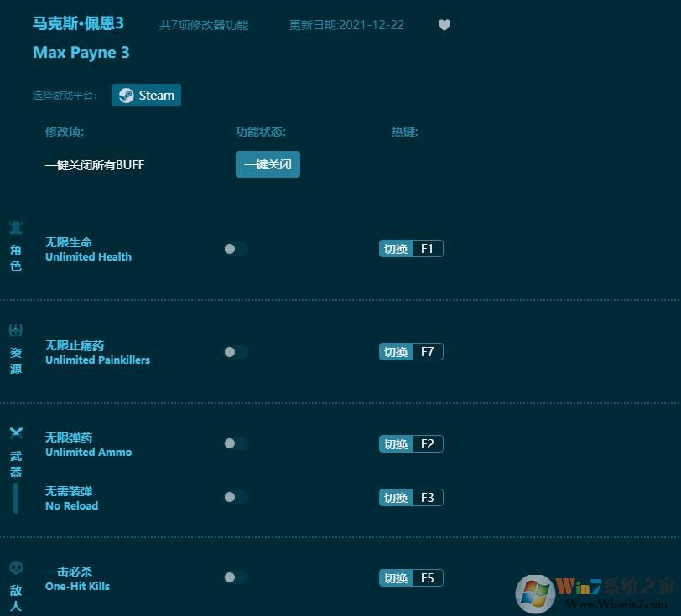681x616 pixels.
Task: Turn on the Unlimited Ammo switch
Action: coord(236,443)
